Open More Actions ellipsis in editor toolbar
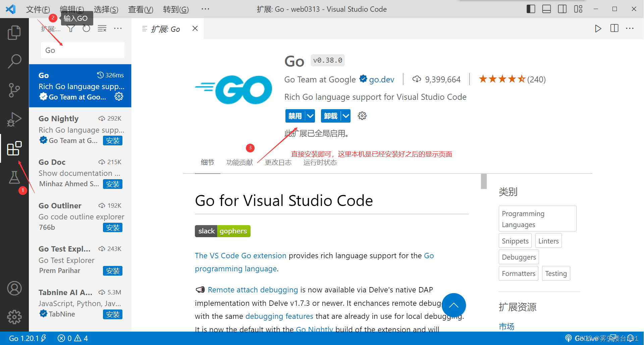 pyautogui.click(x=630, y=28)
